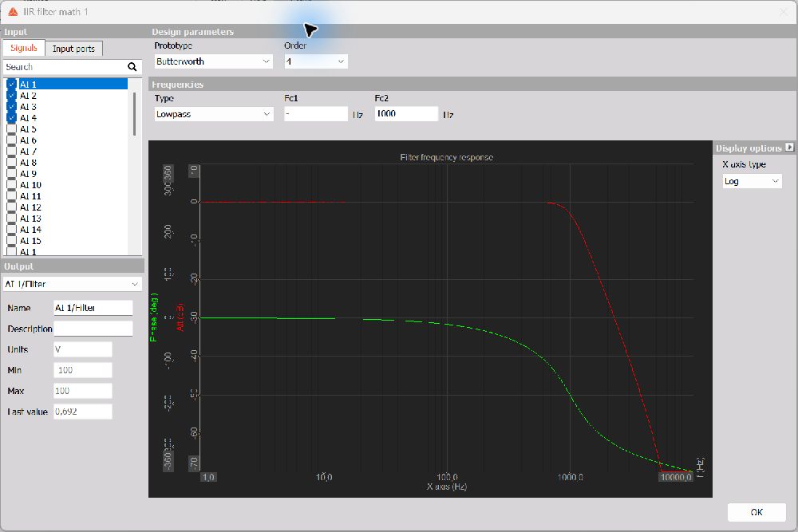
Task: Click the Fc2 frequency field showing 1000
Action: tap(406, 114)
